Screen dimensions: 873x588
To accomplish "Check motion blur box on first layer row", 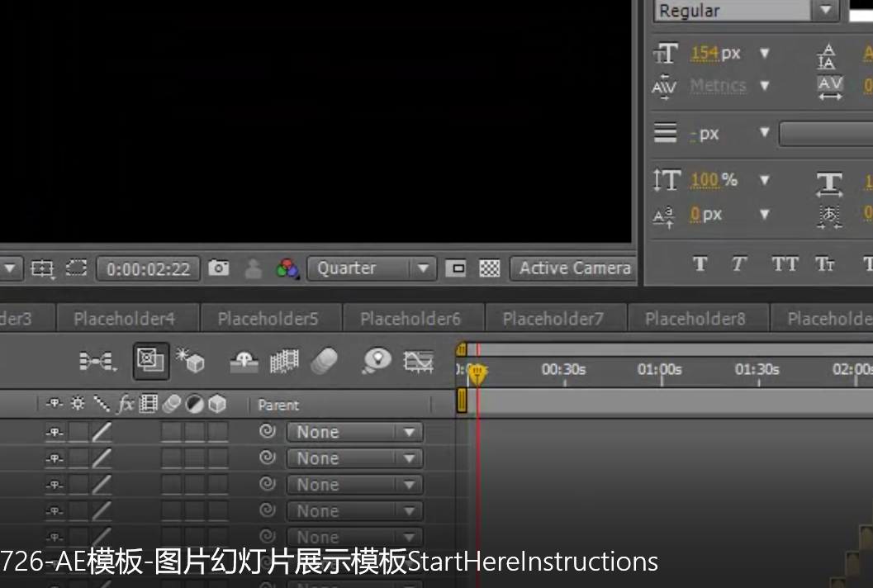I will (171, 432).
